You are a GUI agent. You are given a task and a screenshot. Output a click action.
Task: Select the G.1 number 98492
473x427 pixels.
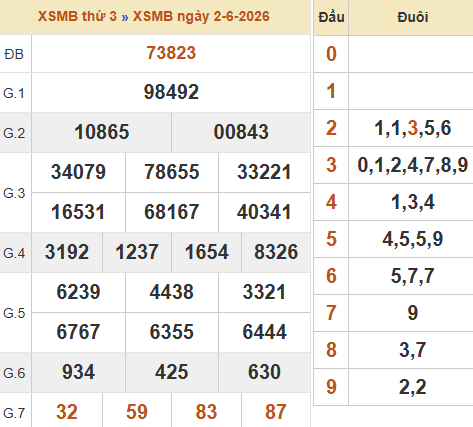point(171,92)
